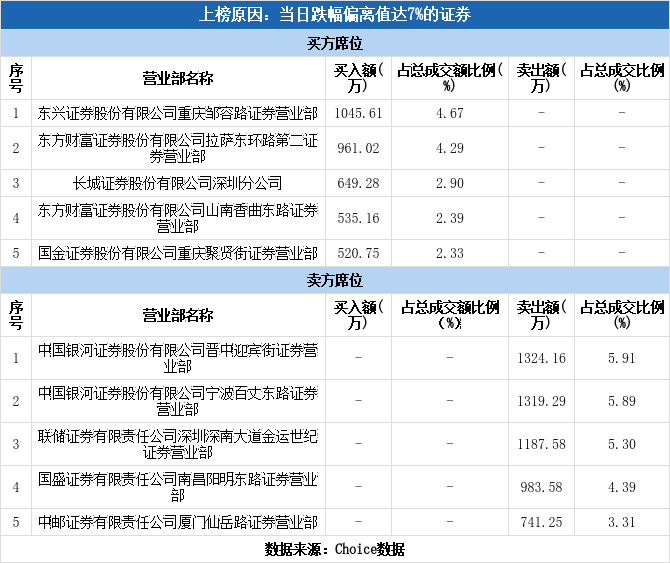Viewport: 670px width, 563px height.
Task: Click 中邮证券有限责任公司厦门仙岳路证券营业部
Action: [x=178, y=522]
